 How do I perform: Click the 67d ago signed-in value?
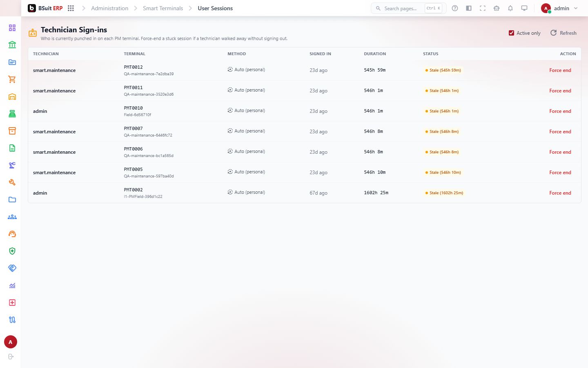pos(318,193)
